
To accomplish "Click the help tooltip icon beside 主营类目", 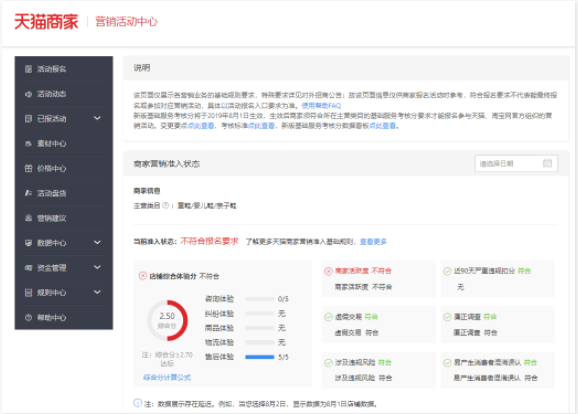I will 166,205.
